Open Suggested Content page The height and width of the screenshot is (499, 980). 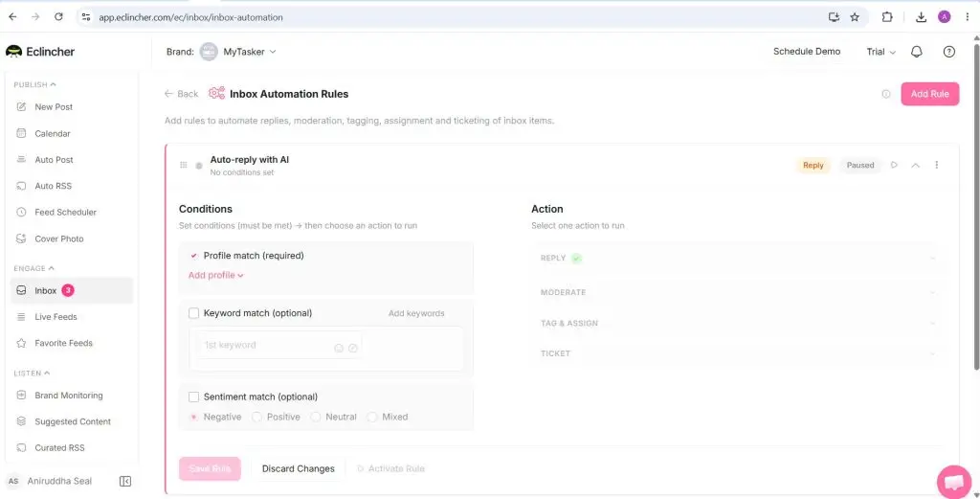(71, 421)
